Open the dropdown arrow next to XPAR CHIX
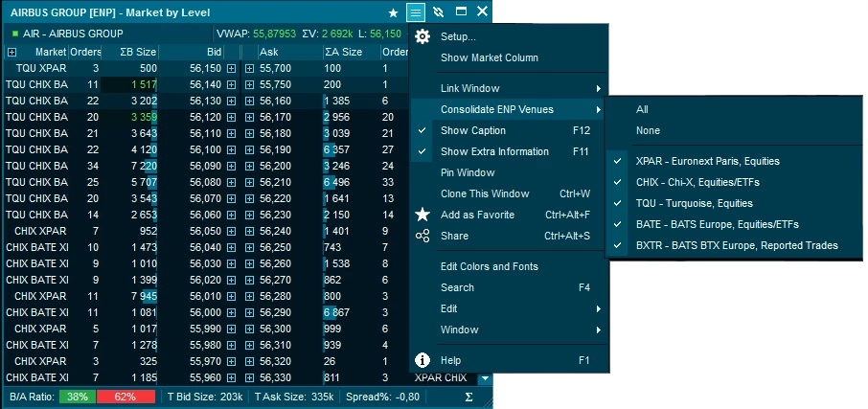This screenshot has height=409, width=868. (x=485, y=378)
